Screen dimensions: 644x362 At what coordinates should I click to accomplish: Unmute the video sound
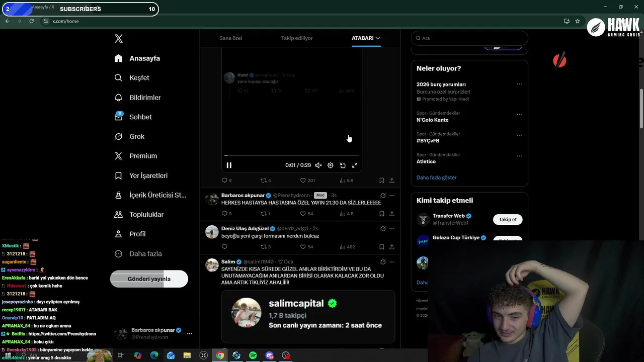tap(318, 165)
